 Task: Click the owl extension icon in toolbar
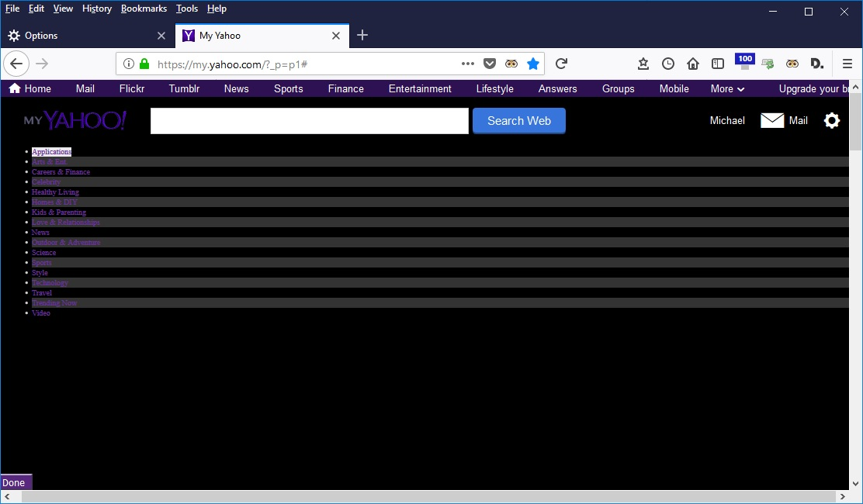(x=792, y=64)
